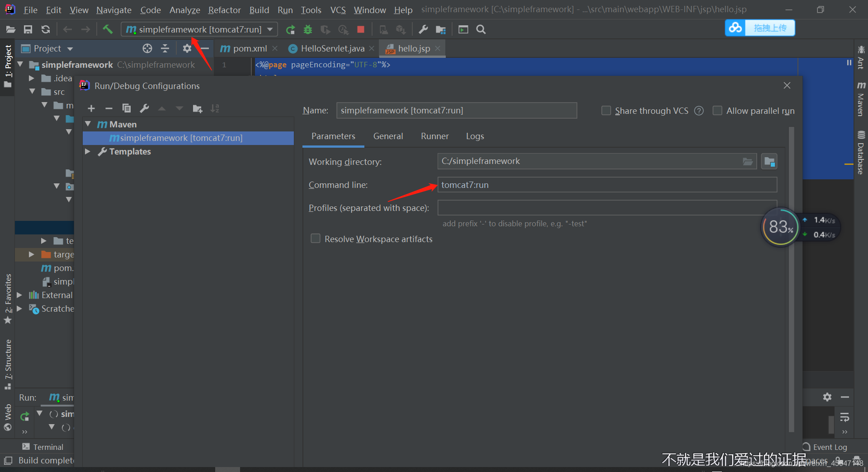The width and height of the screenshot is (868, 472).
Task: Expand the .idea folder
Action: [x=32, y=78]
